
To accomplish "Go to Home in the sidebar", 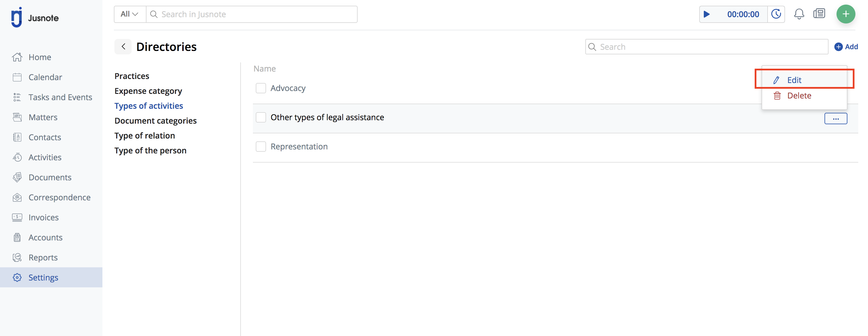I will [x=51, y=57].
